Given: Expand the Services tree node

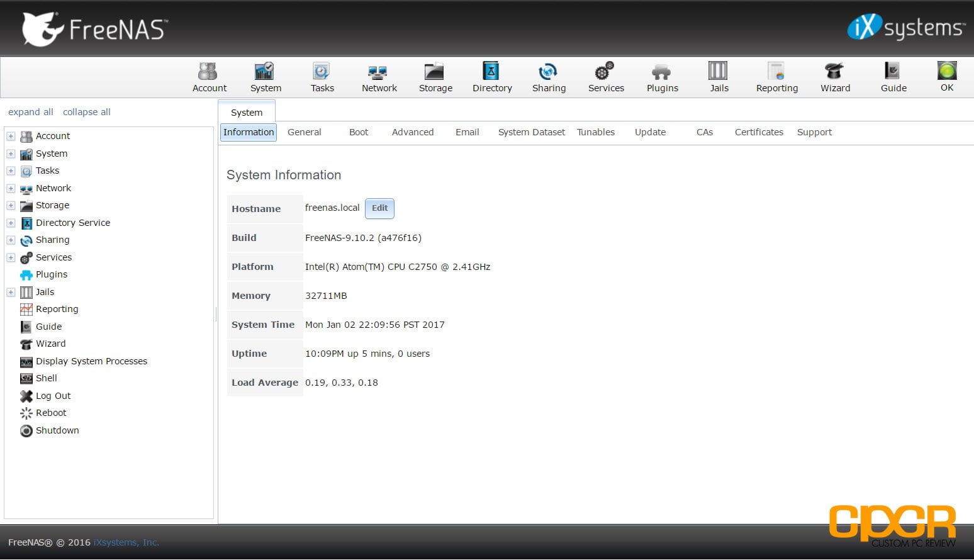Looking at the screenshot, I should click(x=11, y=257).
